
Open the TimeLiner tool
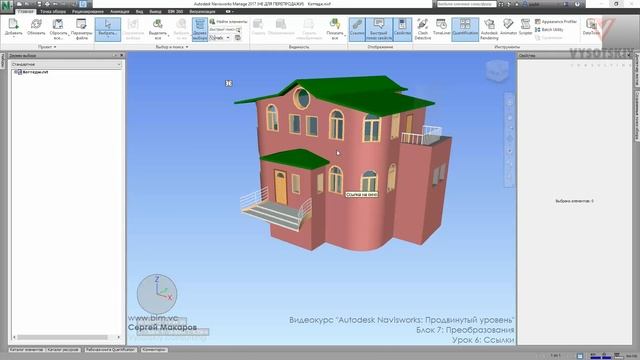tap(441, 27)
